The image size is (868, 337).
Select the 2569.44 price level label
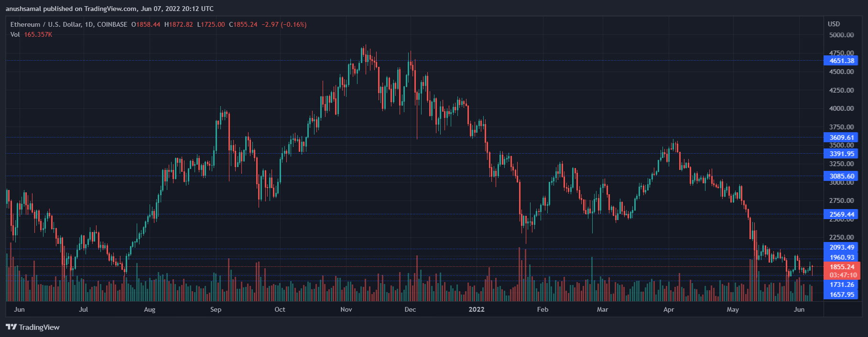[841, 214]
